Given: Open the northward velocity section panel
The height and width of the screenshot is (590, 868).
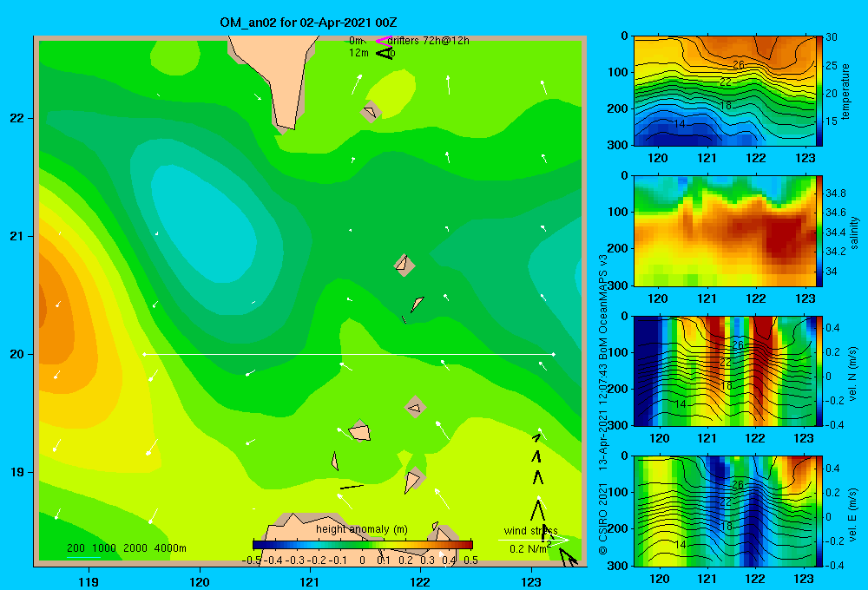Looking at the screenshot, I should [x=725, y=370].
